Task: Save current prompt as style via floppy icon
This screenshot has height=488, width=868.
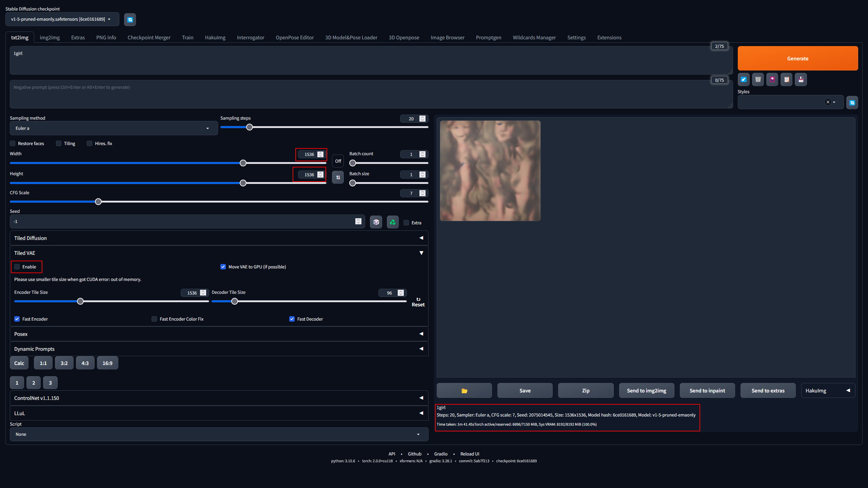Action: 801,79
